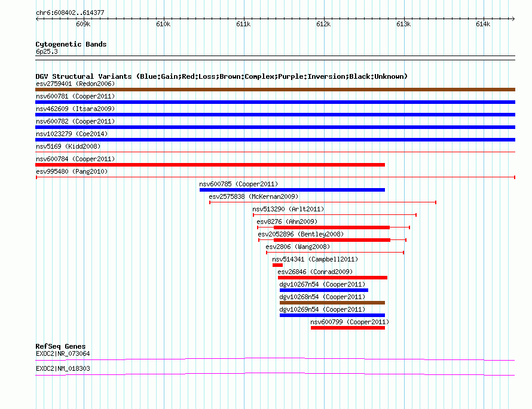Click the esv2759401 (Redon2006) brown variant bar
Viewport: 532px width, 409px height.
click(x=275, y=90)
